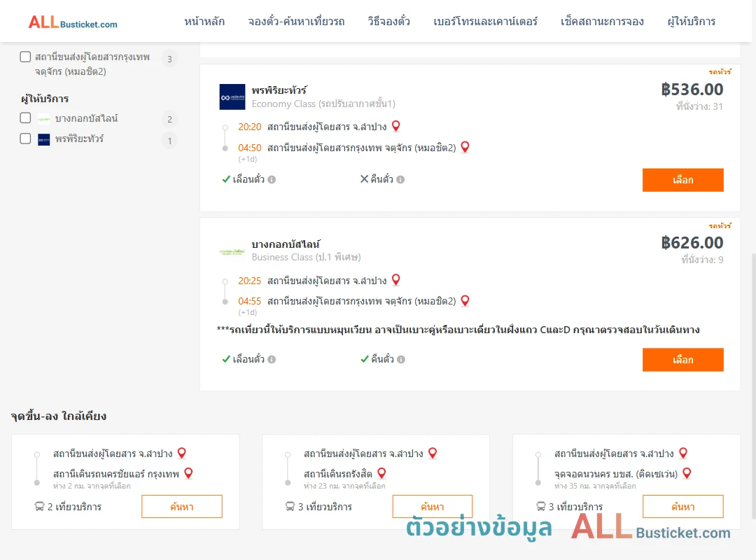
Task: Click ค้นหา for นครชัยแอร์ กรุงเทพ route
Action: tap(182, 507)
